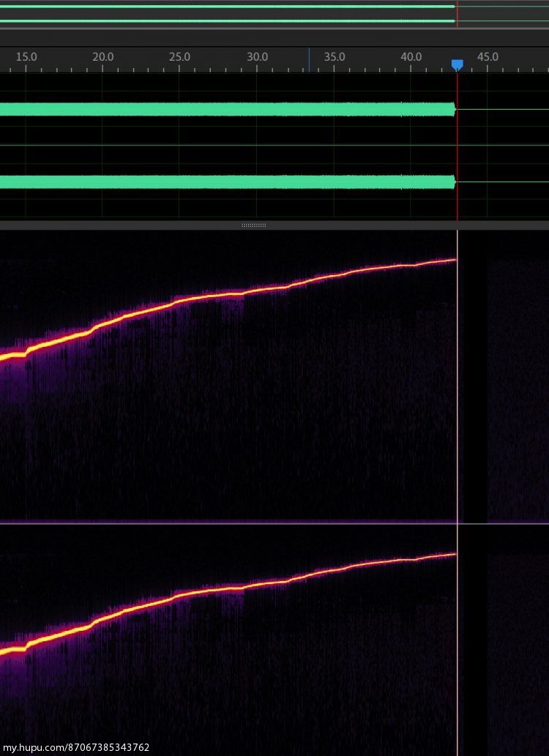Click the 20.0 mark on time ruler

(x=102, y=57)
